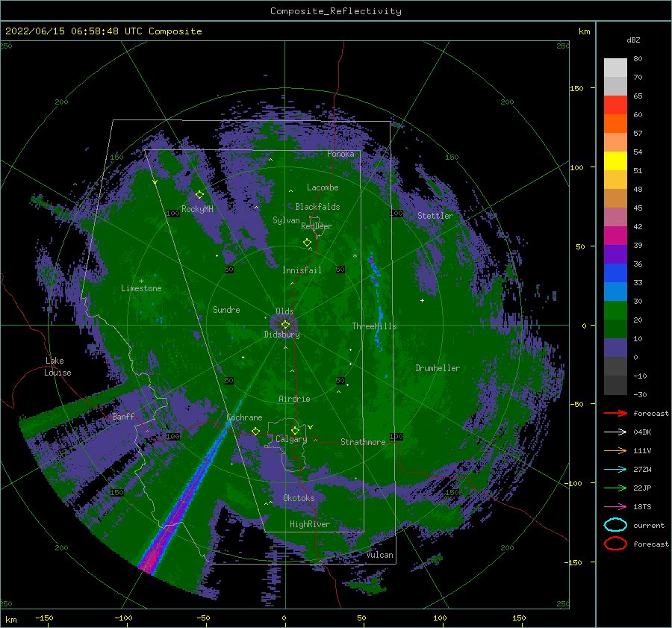672x628 pixels.
Task: Click the Okotoks label
Action: (299, 497)
